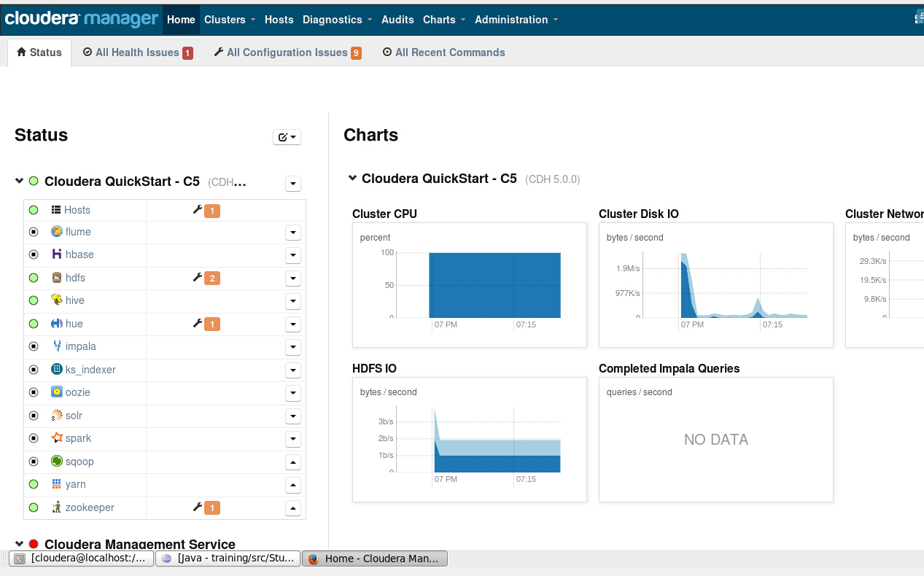Open the flume actions dropdown arrow

coord(292,232)
